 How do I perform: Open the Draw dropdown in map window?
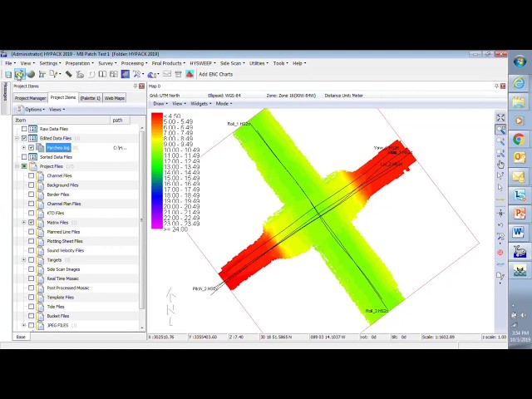tap(160, 103)
